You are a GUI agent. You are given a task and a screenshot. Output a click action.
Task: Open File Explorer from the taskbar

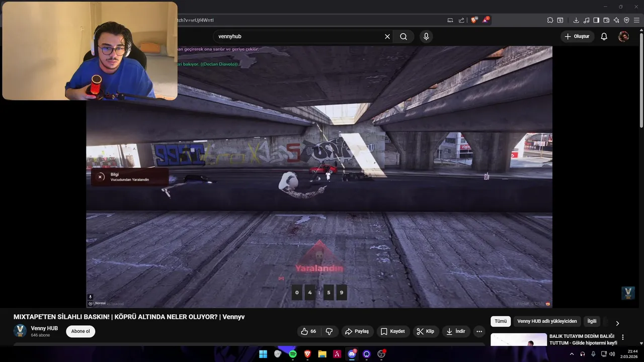322,354
